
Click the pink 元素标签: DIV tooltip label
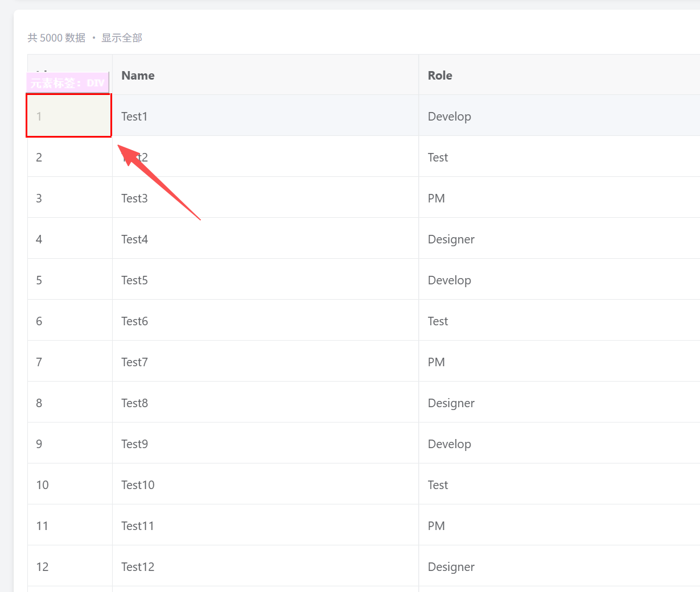[68, 83]
